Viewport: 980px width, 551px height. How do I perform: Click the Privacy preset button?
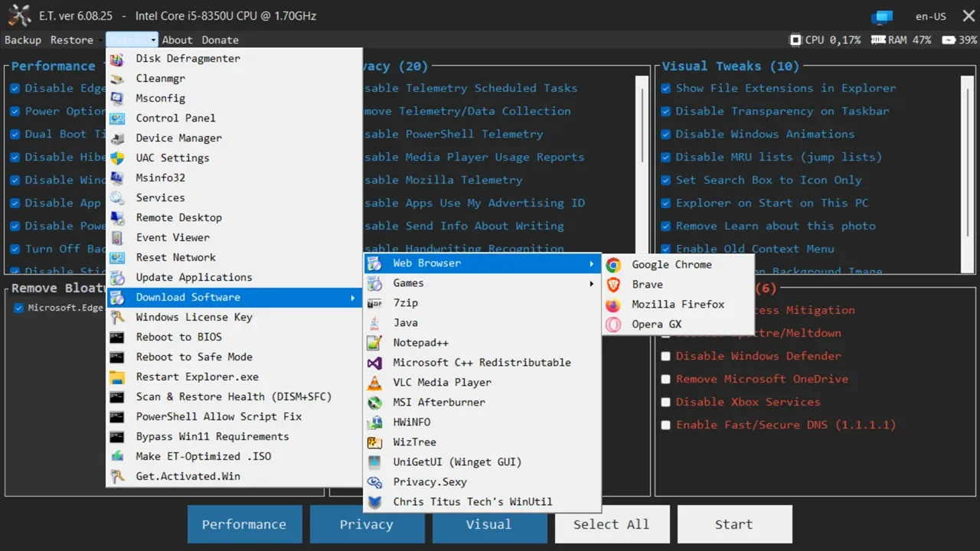click(367, 524)
